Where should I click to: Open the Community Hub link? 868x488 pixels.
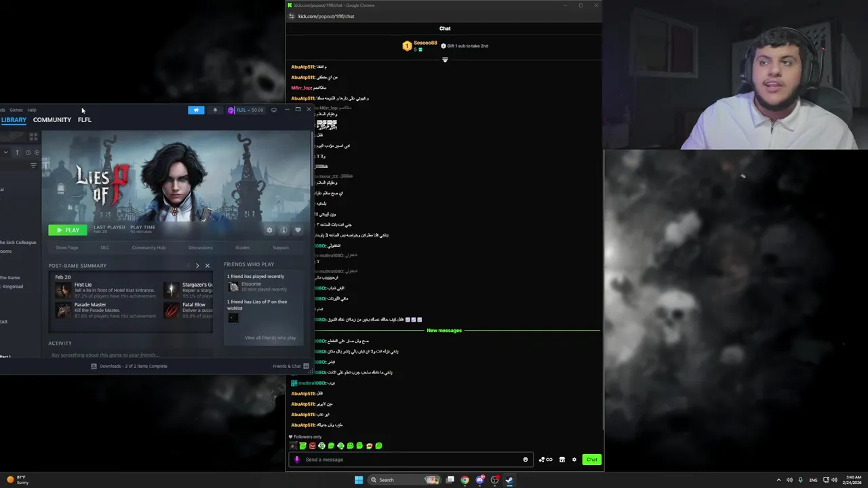[149, 247]
